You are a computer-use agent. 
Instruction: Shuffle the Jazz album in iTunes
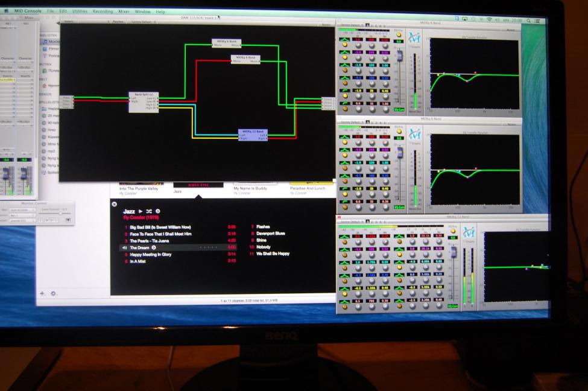[149, 211]
